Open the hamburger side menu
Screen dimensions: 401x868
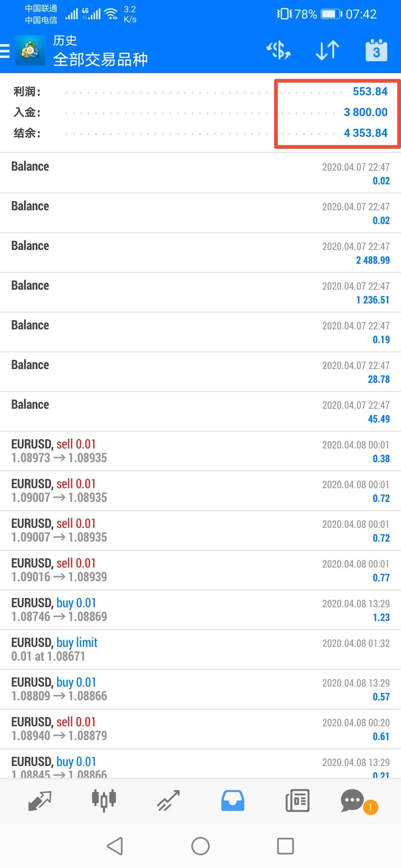point(5,51)
